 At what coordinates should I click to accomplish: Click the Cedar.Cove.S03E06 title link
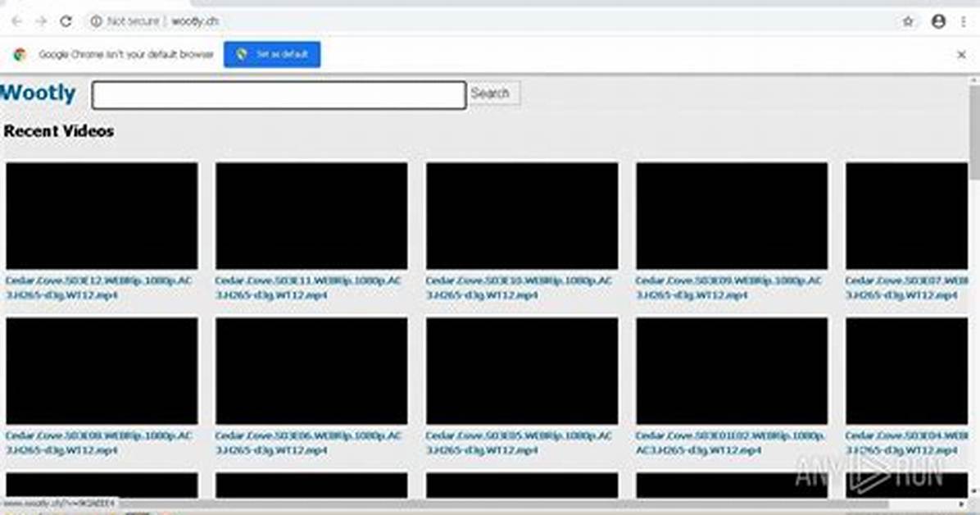click(x=308, y=442)
